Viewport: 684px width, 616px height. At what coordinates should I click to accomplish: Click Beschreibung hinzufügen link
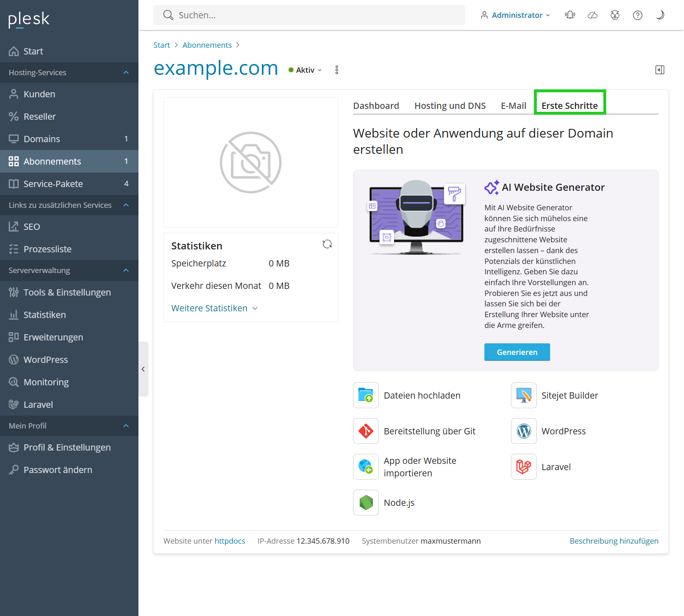(x=614, y=541)
